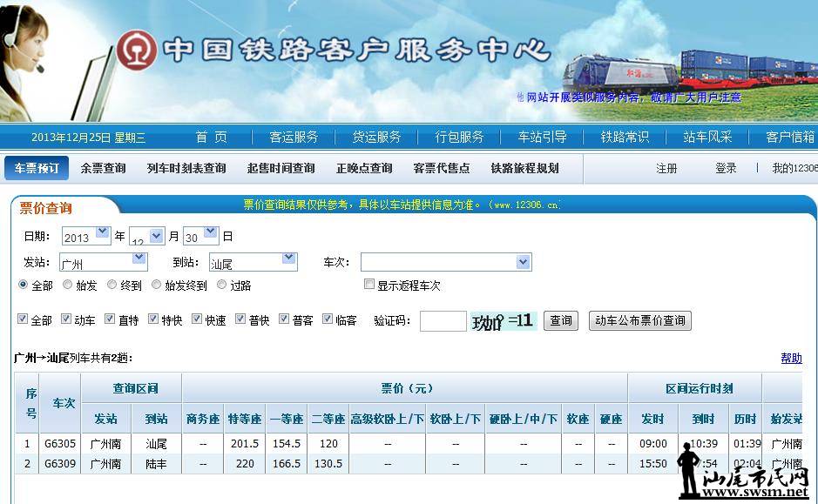The image size is (818, 504).
Task: Open the 客运服务 menu
Action: tap(294, 137)
